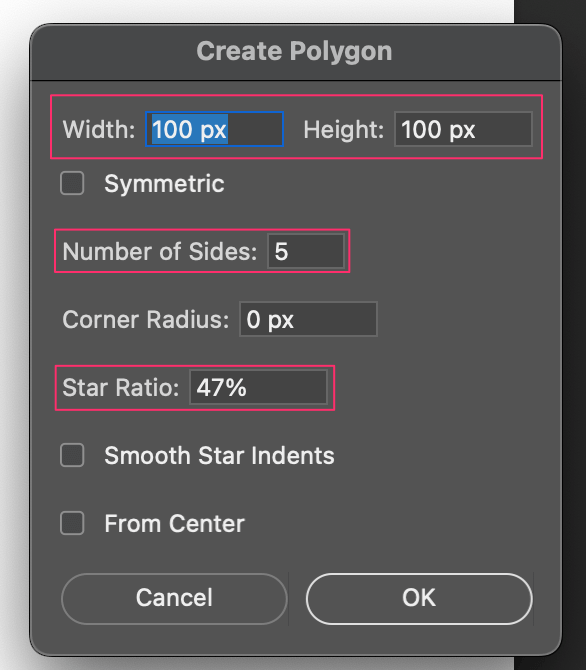Cancel the Create Polygon dialog
This screenshot has height=670, width=586.
(x=174, y=598)
